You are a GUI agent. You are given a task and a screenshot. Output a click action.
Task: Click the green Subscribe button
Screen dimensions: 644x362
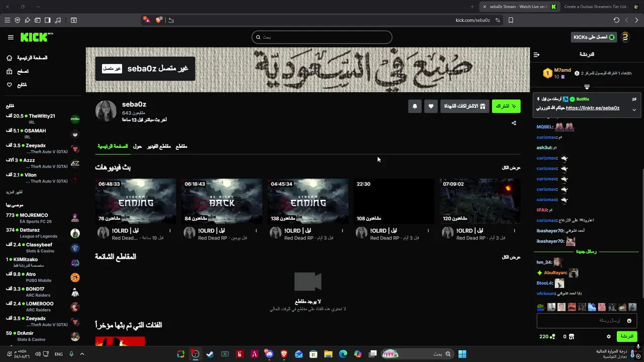[506, 106]
